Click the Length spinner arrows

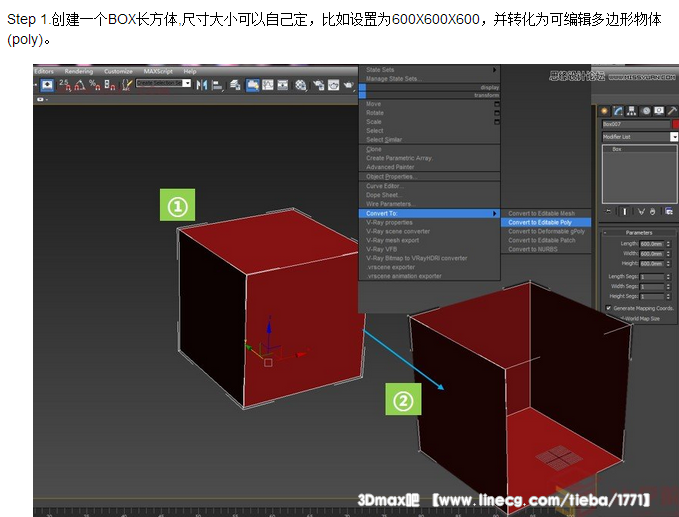tap(669, 244)
